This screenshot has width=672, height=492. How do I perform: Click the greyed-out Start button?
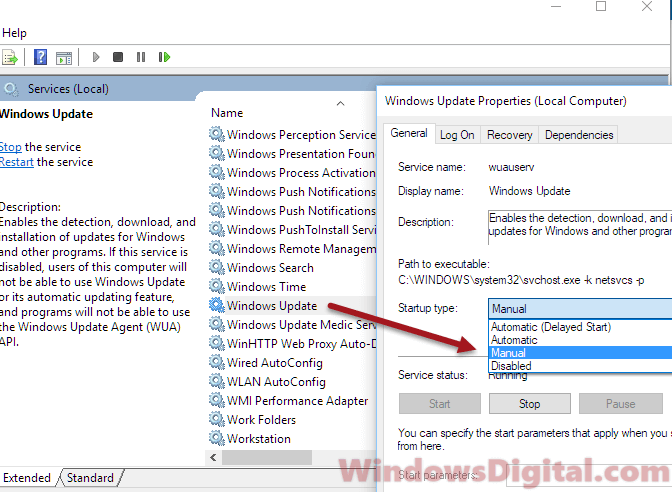click(440, 404)
